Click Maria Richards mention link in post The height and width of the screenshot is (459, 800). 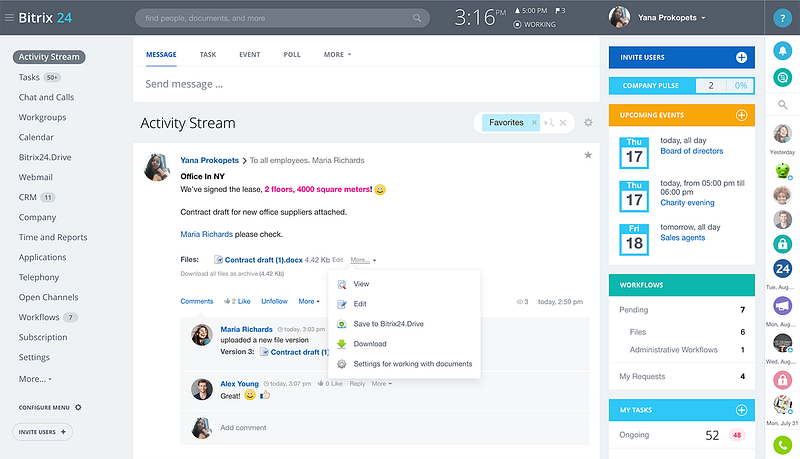[x=206, y=234]
